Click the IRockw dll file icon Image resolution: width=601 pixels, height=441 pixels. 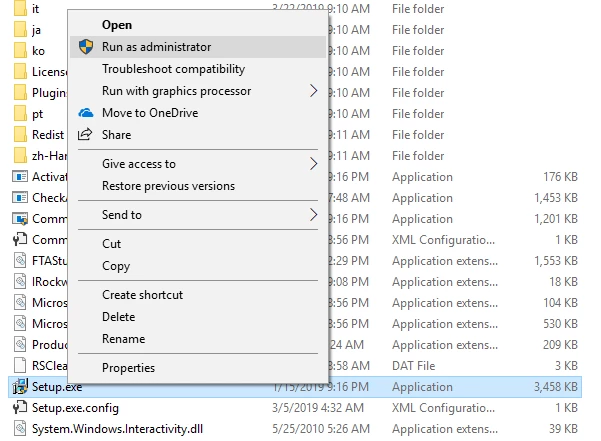[20, 282]
